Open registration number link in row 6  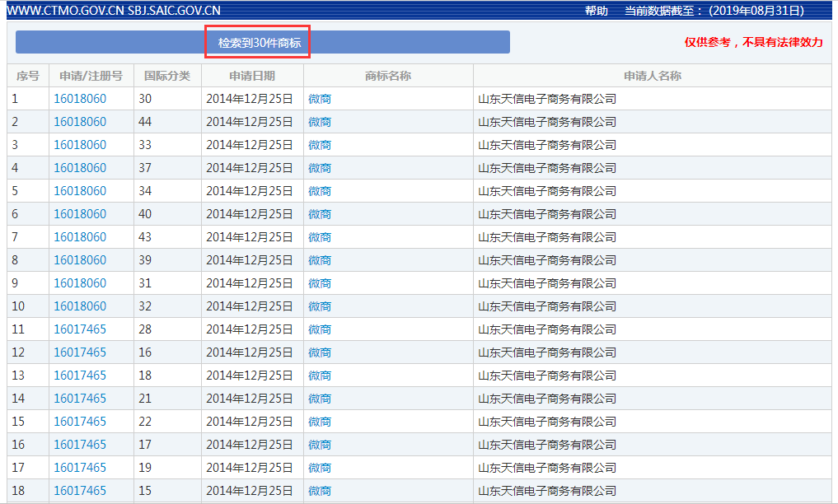pyautogui.click(x=80, y=214)
